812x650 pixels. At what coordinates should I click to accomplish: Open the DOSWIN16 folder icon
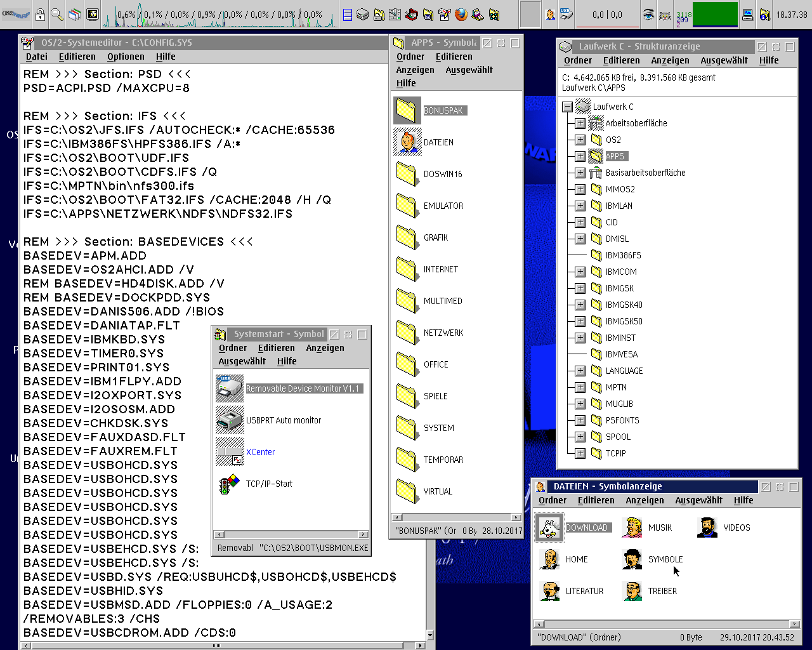coord(407,174)
